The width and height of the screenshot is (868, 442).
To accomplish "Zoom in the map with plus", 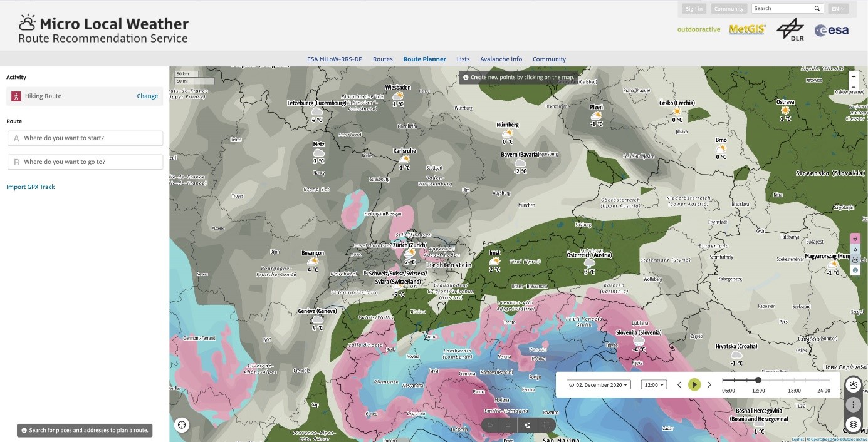I will point(853,76).
